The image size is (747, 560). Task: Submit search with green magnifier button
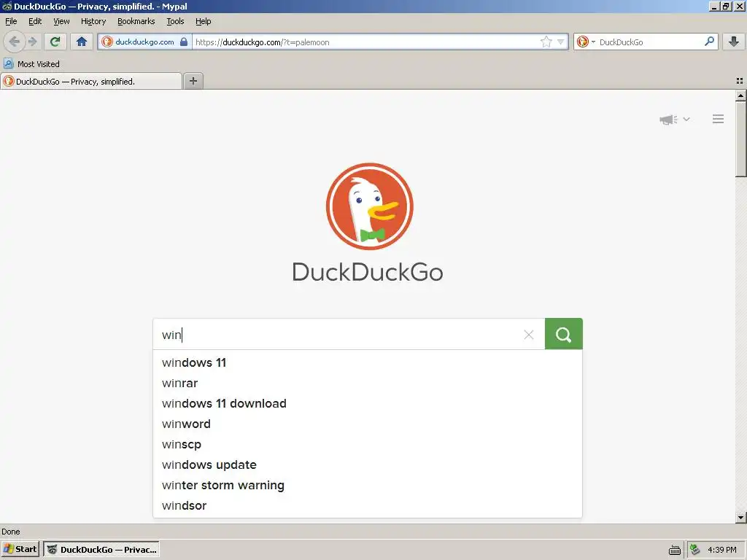click(564, 334)
